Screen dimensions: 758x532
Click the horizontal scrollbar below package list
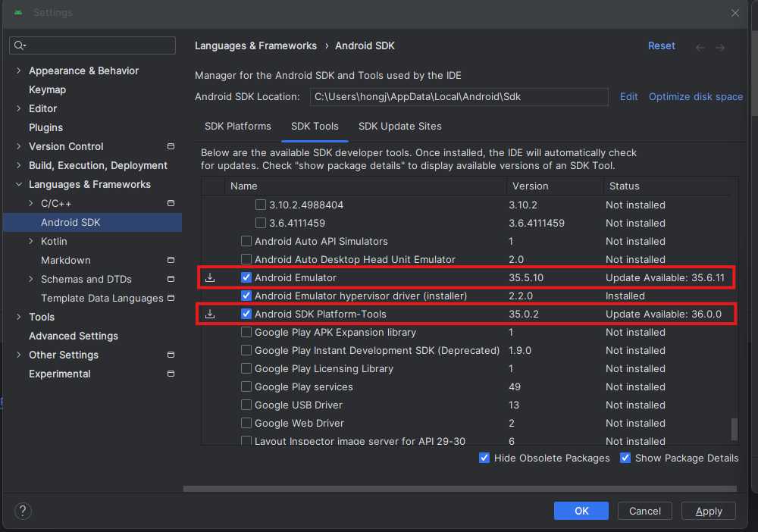[460, 489]
